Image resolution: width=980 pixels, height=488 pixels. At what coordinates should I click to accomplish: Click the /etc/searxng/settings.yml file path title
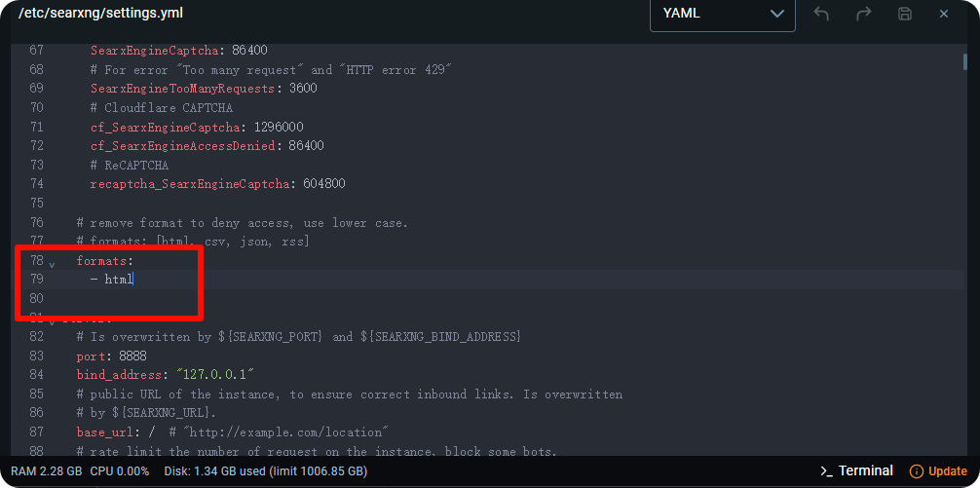tap(100, 14)
